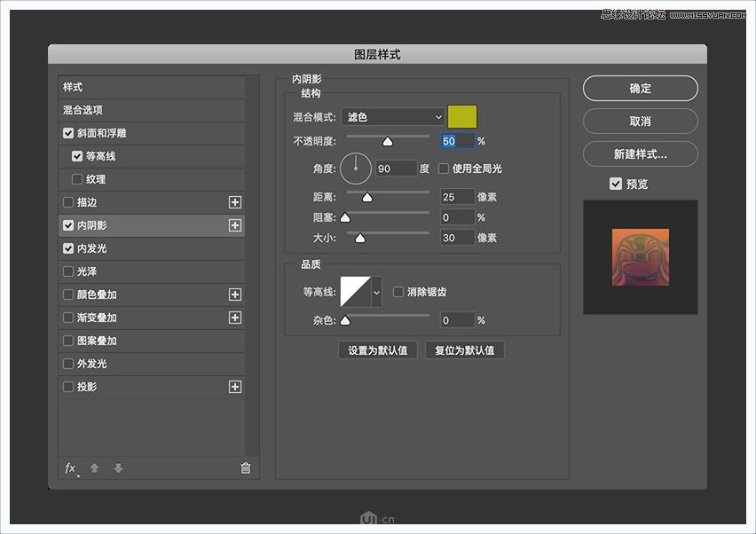This screenshot has height=534, width=756.
Task: Click the 确定 button
Action: click(639, 88)
